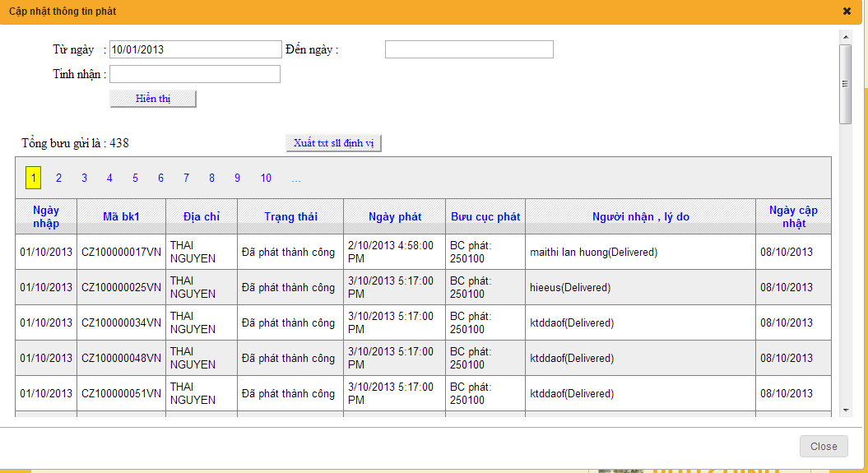Click recipient maithi lan huong(Delivered)
The height and width of the screenshot is (473, 868).
tap(593, 252)
